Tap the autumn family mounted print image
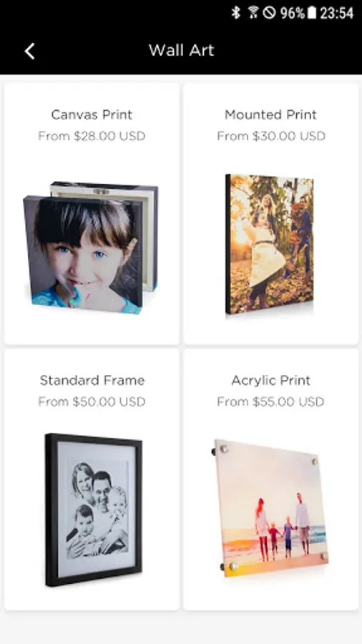Screen dimensions: 362x644 point(270,245)
